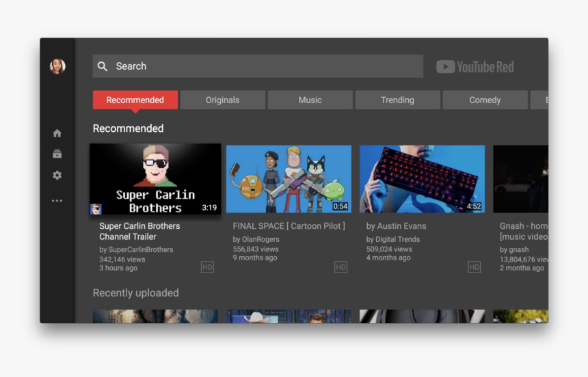This screenshot has height=377, width=588.
Task: Play the red keyboard video thumbnail
Action: pos(423,179)
